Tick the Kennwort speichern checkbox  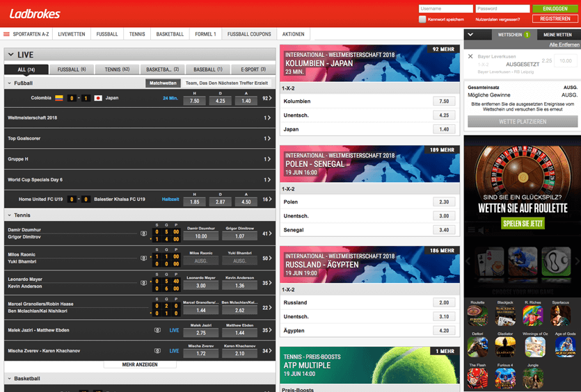coord(422,19)
